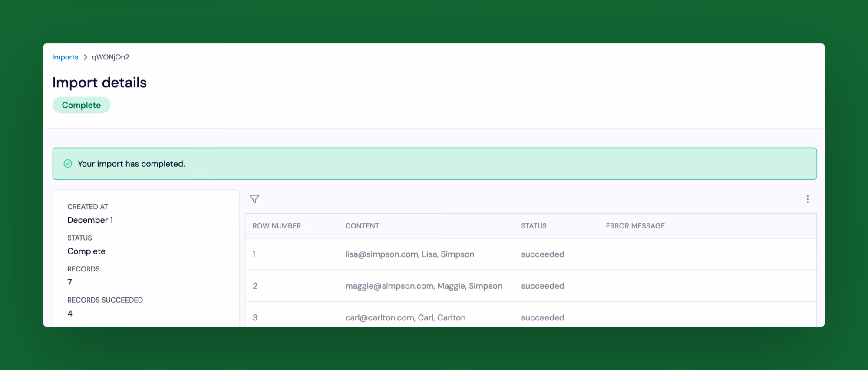868x370 pixels.
Task: Select row number 2 cell
Action: [255, 286]
